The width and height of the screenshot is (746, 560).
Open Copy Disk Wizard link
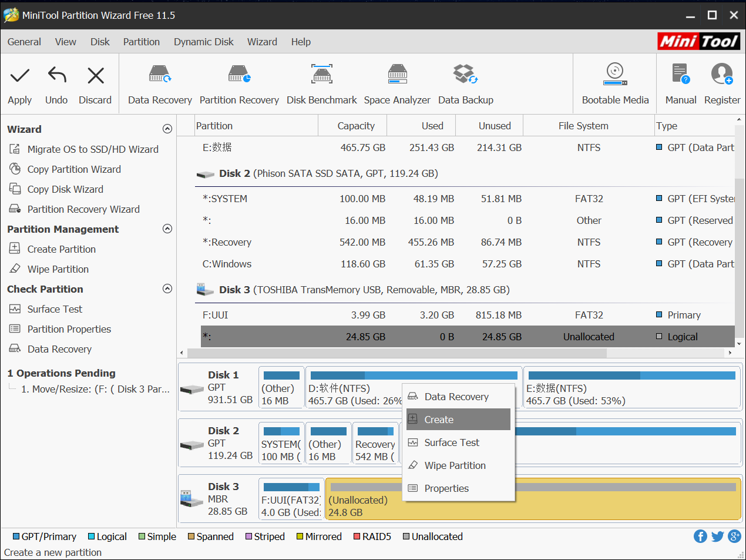point(65,189)
